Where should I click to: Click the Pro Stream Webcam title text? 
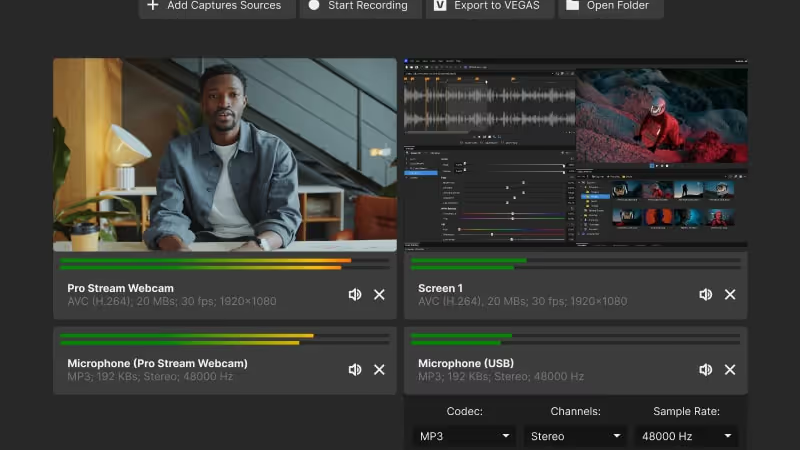coord(120,288)
